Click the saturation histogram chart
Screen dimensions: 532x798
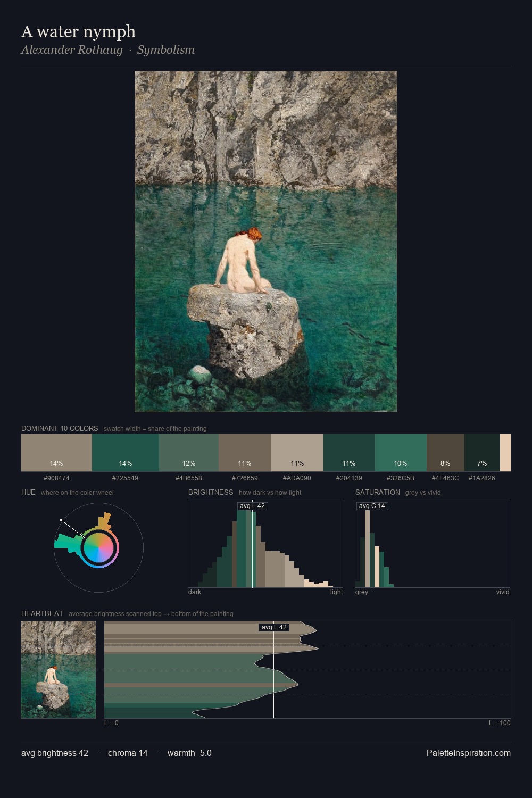pos(433,544)
